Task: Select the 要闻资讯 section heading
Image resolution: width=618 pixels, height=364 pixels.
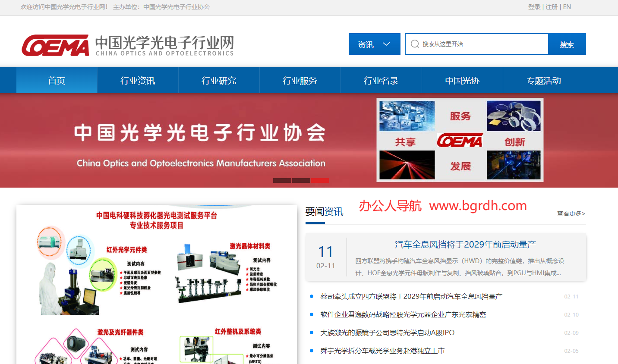Action: point(324,211)
